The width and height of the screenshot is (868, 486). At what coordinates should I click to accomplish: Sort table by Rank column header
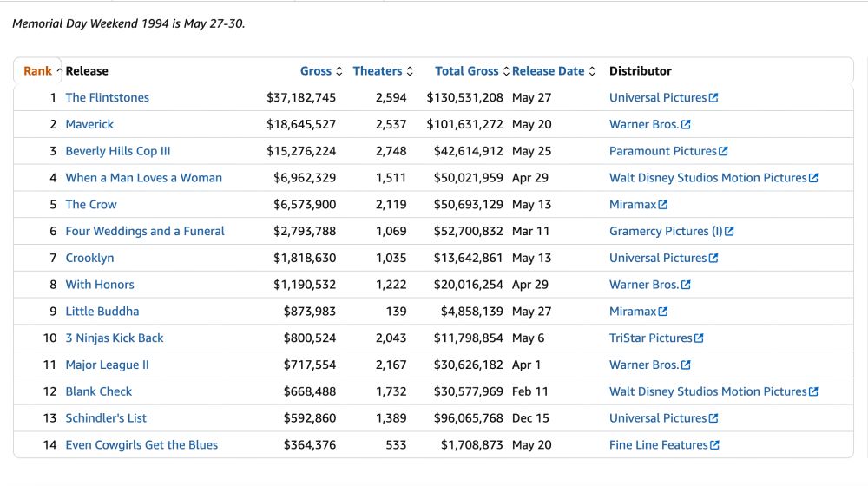37,71
